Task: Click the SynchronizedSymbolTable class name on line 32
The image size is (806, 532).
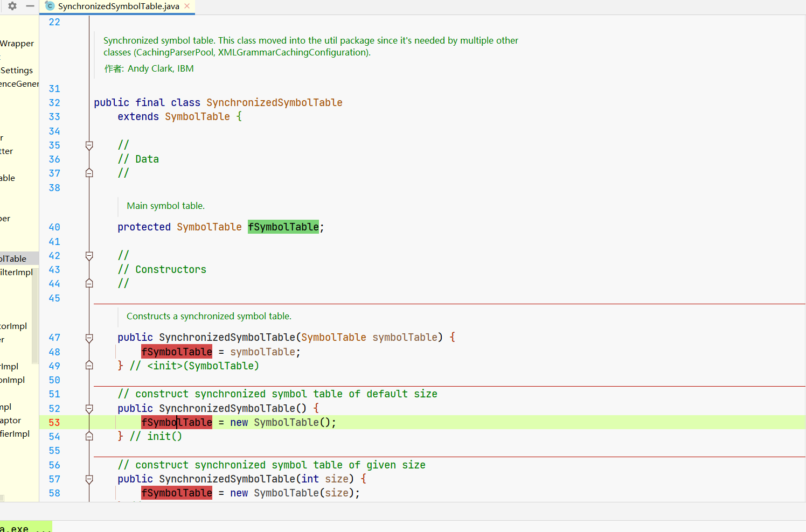Action: 274,103
